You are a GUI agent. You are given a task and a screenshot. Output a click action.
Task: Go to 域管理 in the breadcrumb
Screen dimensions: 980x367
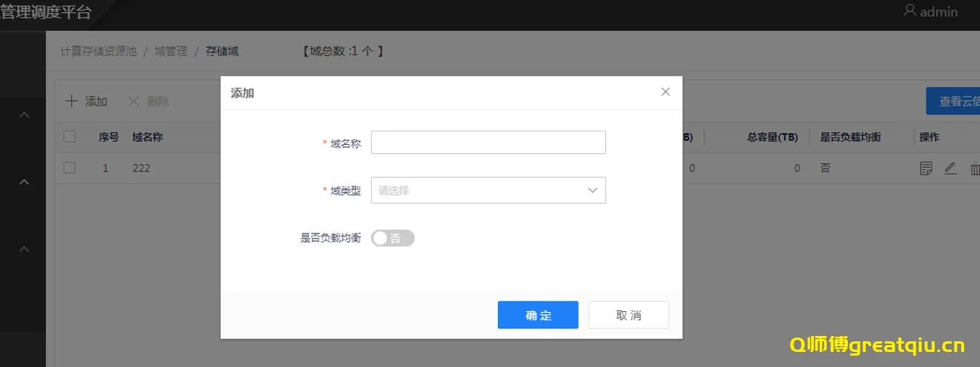point(171,51)
